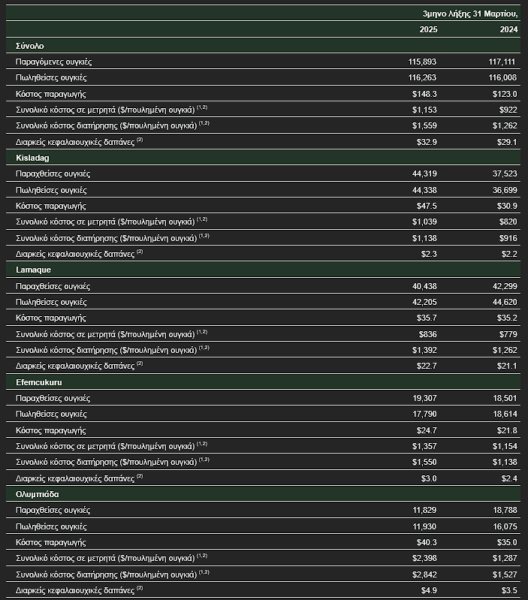The image size is (528, 600).
Task: Click the value $820
Action: (x=508, y=222)
